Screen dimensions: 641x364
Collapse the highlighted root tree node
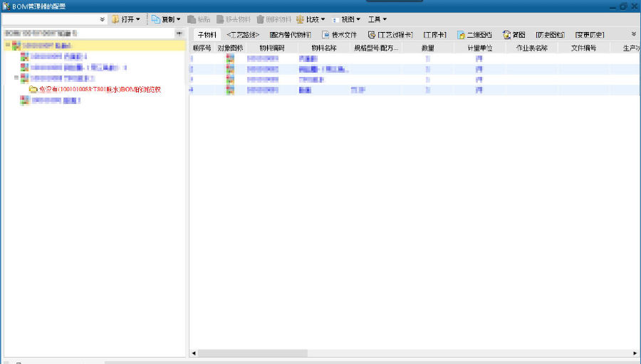tap(7, 45)
